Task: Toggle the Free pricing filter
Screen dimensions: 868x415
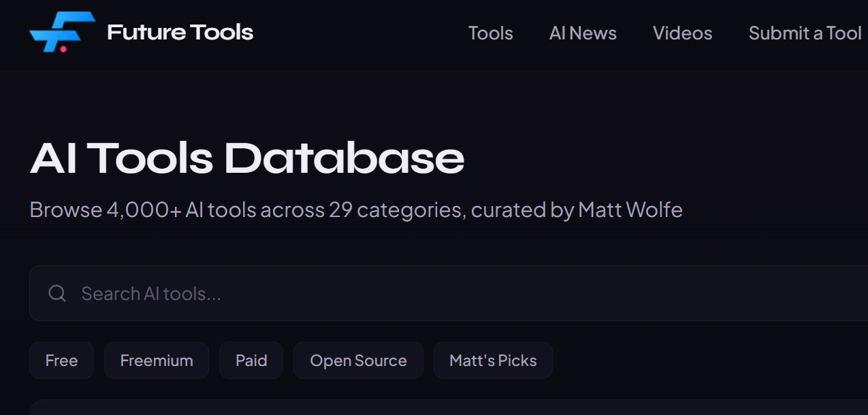Action: click(x=61, y=360)
